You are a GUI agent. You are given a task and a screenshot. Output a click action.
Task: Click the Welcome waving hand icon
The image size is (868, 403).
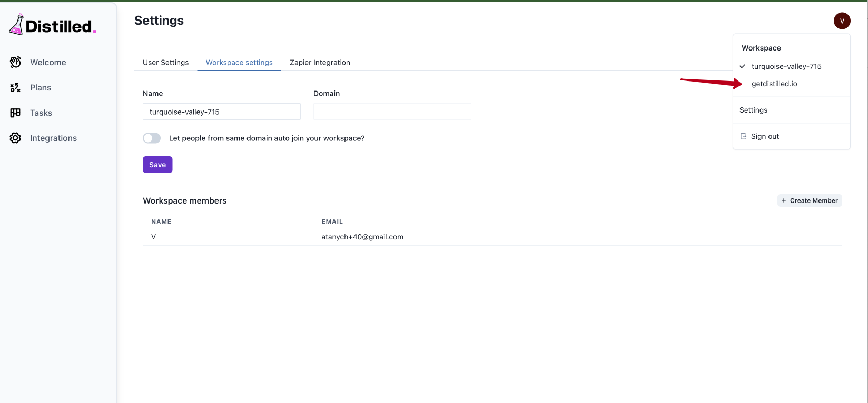click(x=15, y=62)
